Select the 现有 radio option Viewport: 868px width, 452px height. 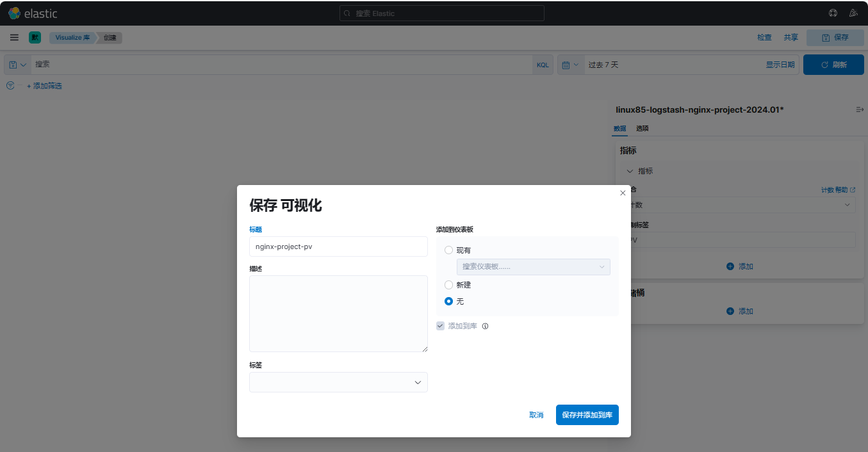pyautogui.click(x=449, y=250)
